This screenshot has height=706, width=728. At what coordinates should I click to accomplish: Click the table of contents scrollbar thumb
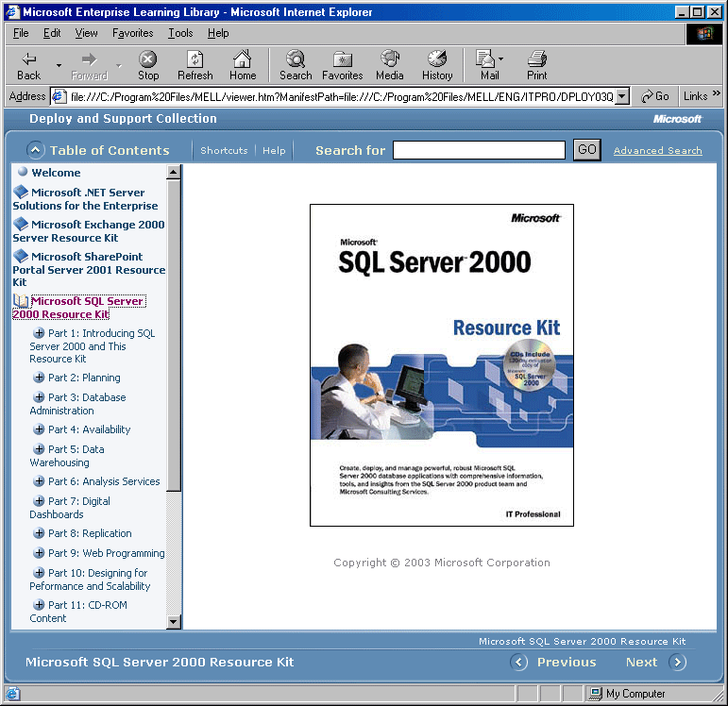pyautogui.click(x=173, y=335)
